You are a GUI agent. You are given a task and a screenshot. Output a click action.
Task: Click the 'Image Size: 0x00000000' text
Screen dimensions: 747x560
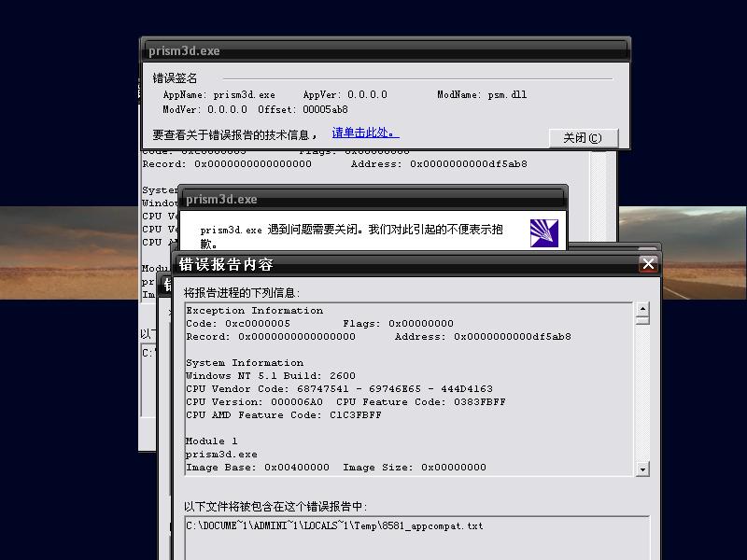(x=415, y=468)
